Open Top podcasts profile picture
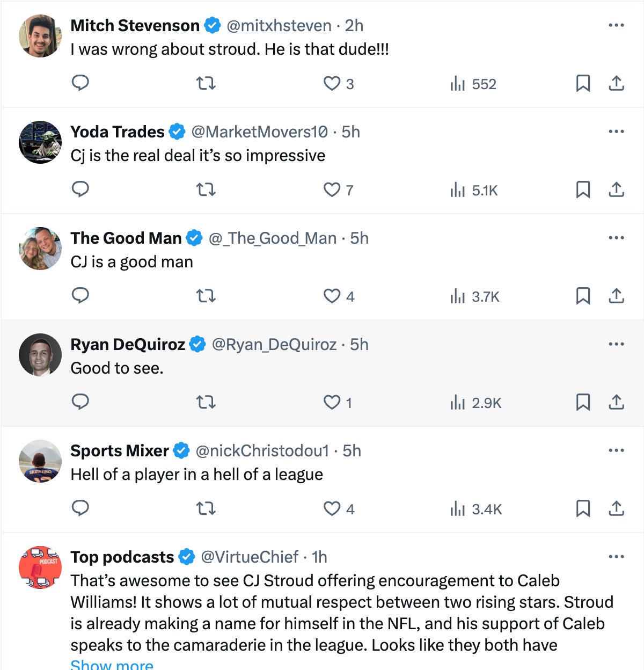The width and height of the screenshot is (644, 670). point(40,567)
